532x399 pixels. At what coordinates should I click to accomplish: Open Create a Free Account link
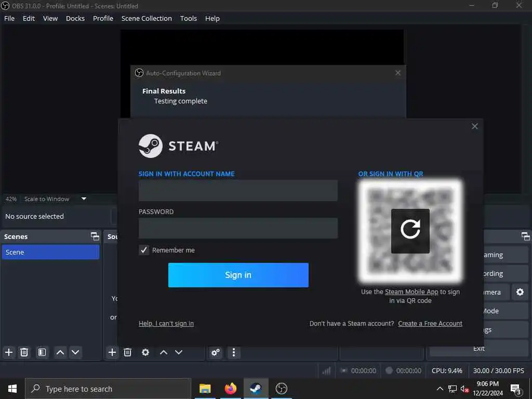[x=430, y=323]
